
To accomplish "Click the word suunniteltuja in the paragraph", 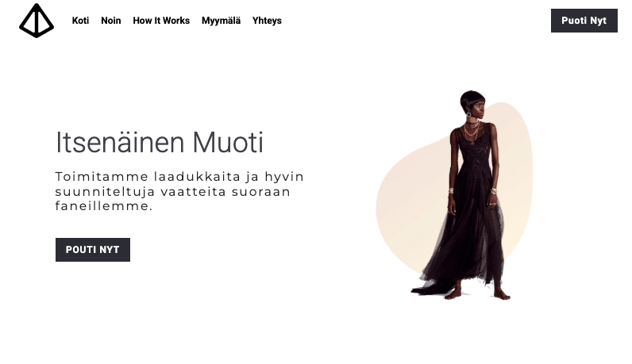I will click(105, 192).
